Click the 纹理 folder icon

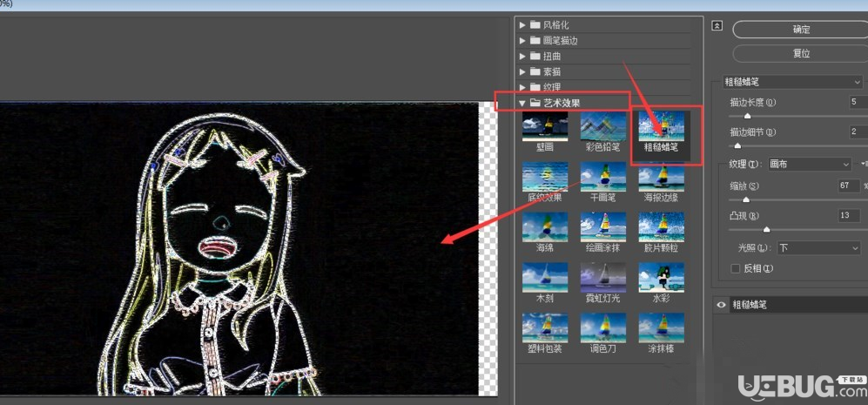[x=535, y=87]
